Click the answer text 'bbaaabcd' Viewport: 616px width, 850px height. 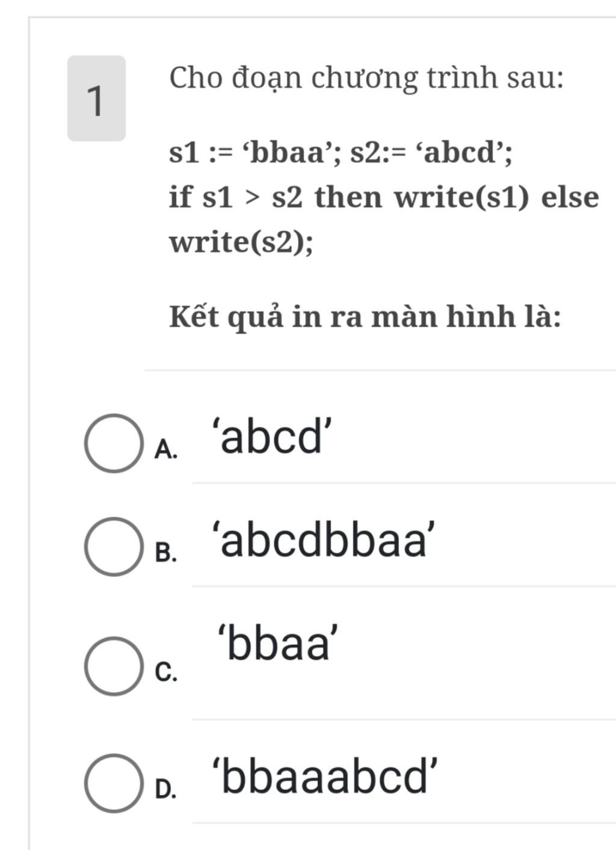click(325, 777)
